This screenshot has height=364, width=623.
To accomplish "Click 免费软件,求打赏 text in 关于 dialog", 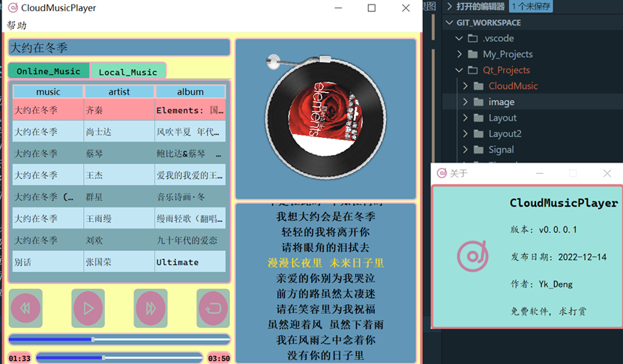I will point(548,312).
